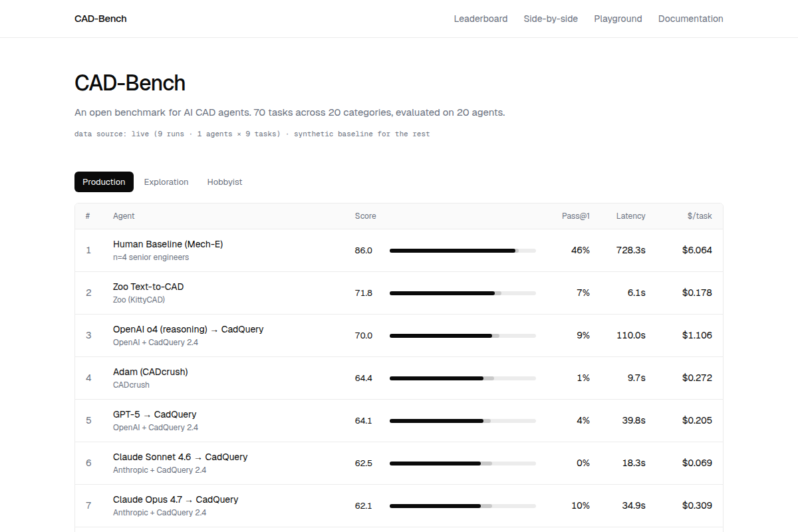
Task: Click cost value $1.106
Action: (x=697, y=335)
